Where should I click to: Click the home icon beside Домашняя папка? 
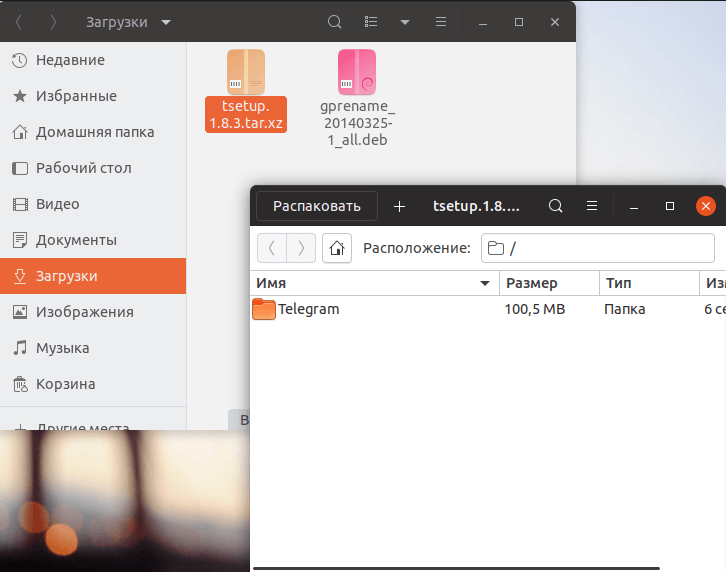[x=19, y=132]
